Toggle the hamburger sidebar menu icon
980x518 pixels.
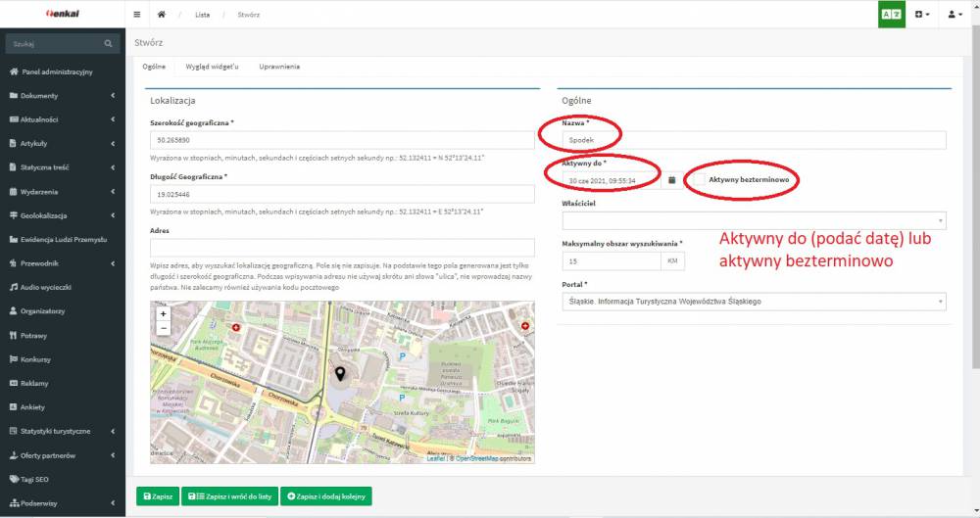(x=136, y=15)
